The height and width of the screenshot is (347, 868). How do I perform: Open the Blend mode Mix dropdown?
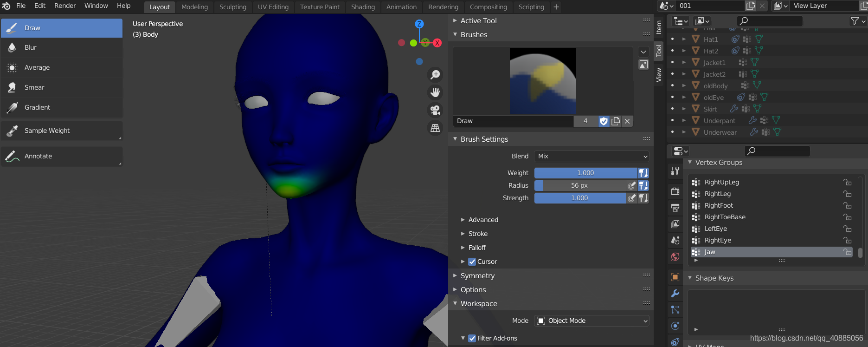(592, 156)
